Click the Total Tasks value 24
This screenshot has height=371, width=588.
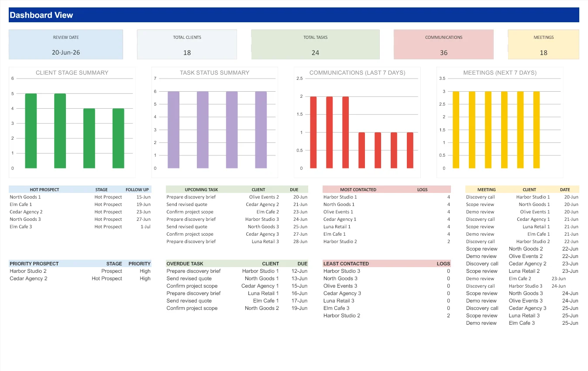pos(315,53)
